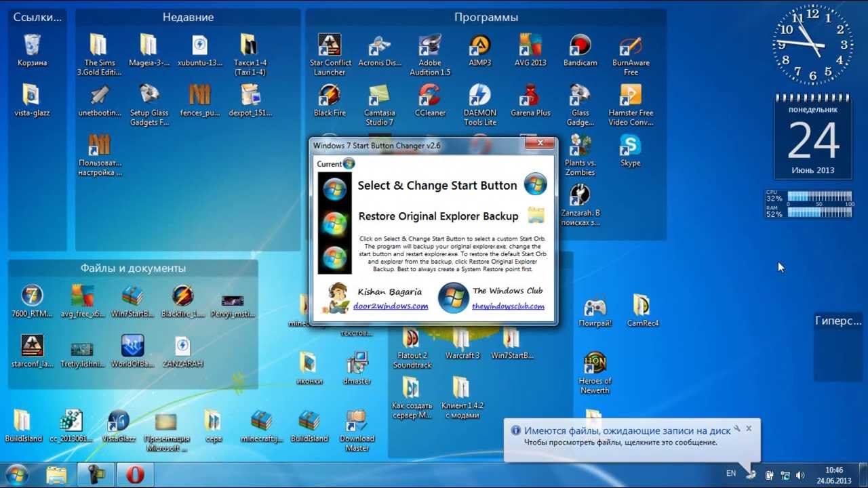
Task: Launch Adobe Audition 1.5
Action: pos(430,55)
